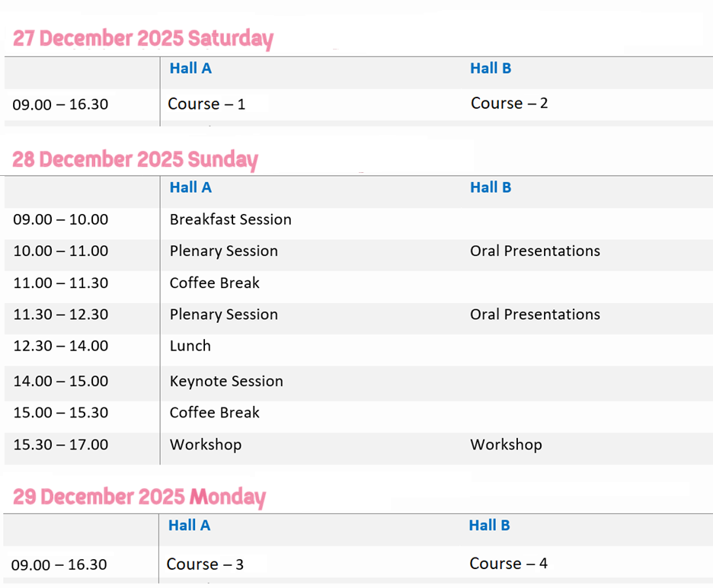This screenshot has height=588, width=713.
Task: Click the 27 December 2025 Saturday heading
Action: (x=142, y=39)
